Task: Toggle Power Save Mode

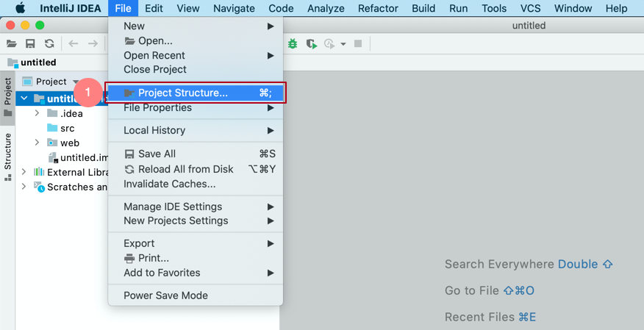Action: pos(196,295)
